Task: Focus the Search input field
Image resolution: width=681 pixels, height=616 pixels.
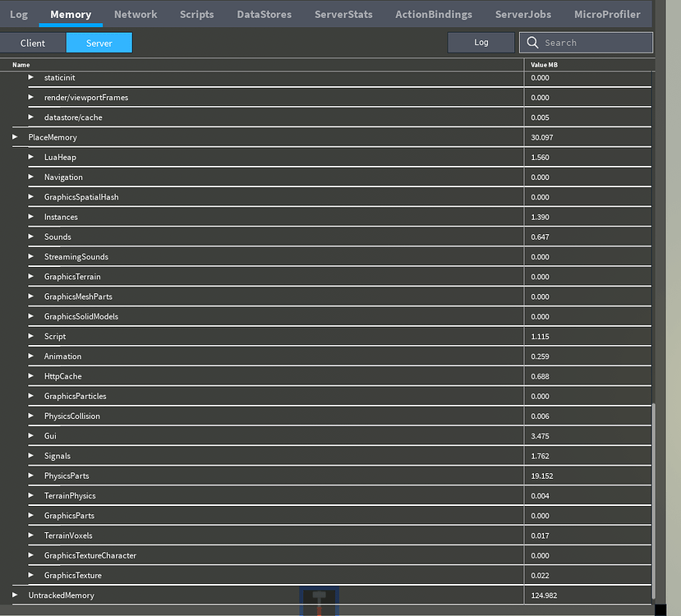Action: (x=586, y=43)
